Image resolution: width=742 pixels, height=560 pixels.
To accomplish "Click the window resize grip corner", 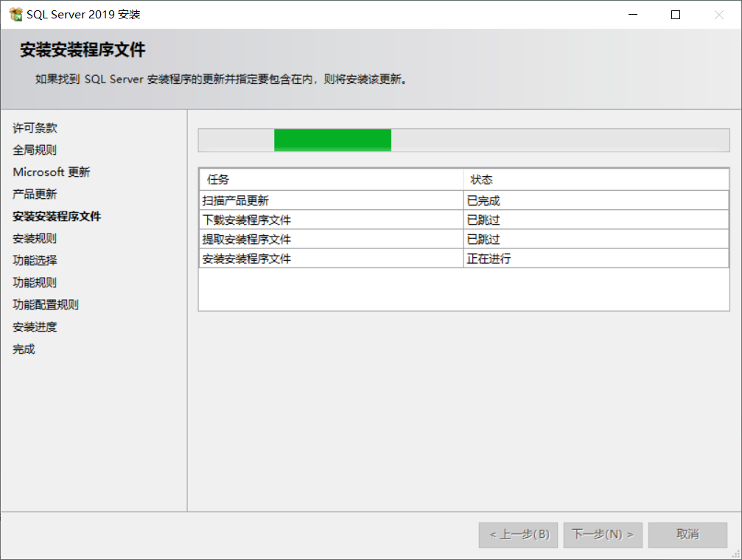I will pos(736,554).
